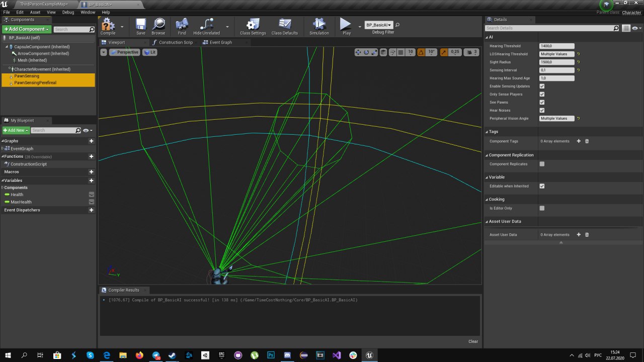Image resolution: width=644 pixels, height=362 pixels.
Task: Browse to asset in Content Browser
Action: 158,27
